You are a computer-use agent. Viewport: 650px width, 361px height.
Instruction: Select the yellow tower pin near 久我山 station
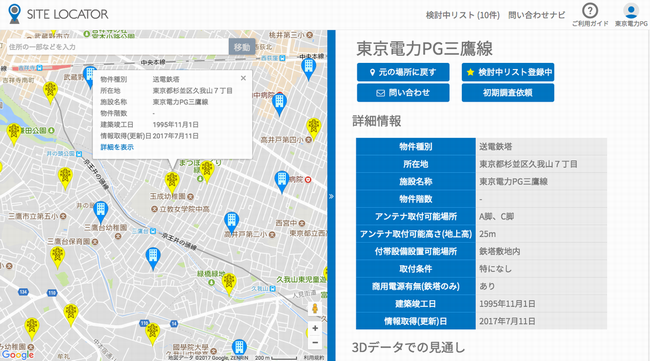point(229,283)
